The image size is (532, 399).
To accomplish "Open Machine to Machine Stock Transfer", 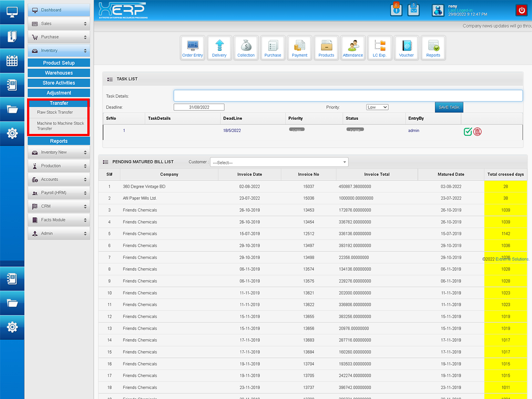I will click(x=60, y=126).
